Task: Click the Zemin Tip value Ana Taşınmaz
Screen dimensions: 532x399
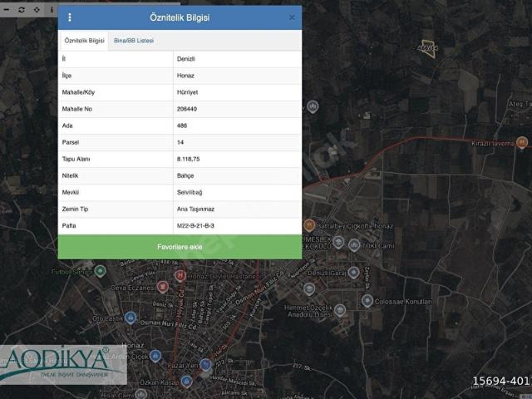Action: point(195,209)
